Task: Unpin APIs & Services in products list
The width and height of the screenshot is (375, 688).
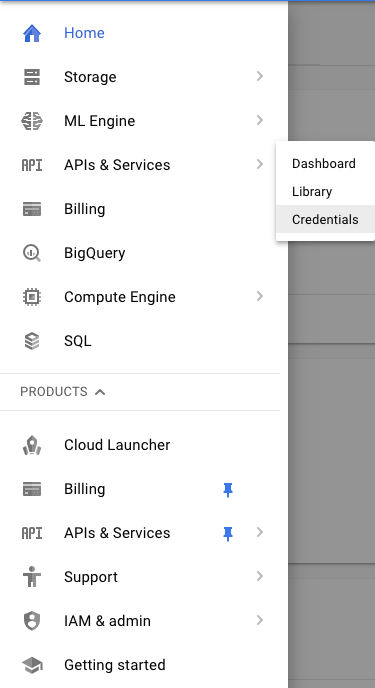Action: 228,534
